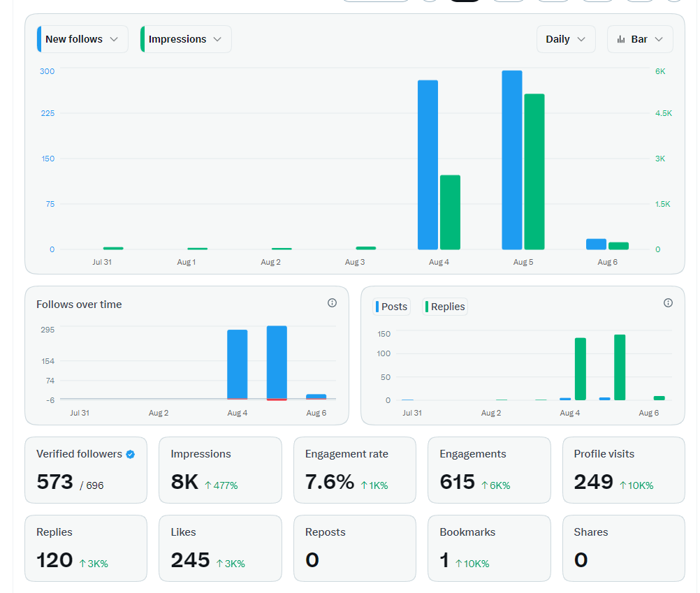Open the Impressions 8K card
The width and height of the screenshot is (700, 593).
point(220,470)
